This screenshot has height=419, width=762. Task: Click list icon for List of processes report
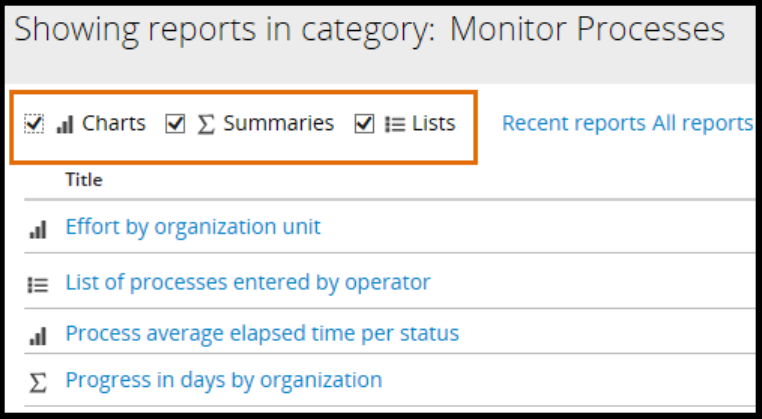pyautogui.click(x=38, y=284)
